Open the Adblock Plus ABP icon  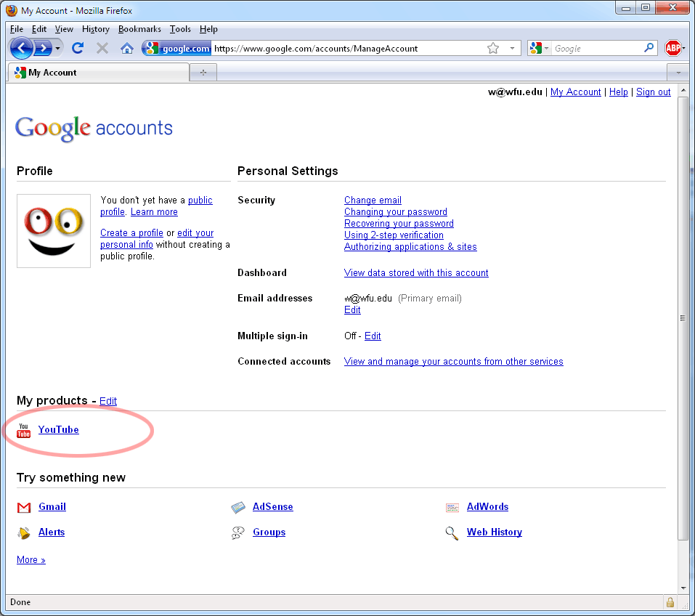pos(672,48)
